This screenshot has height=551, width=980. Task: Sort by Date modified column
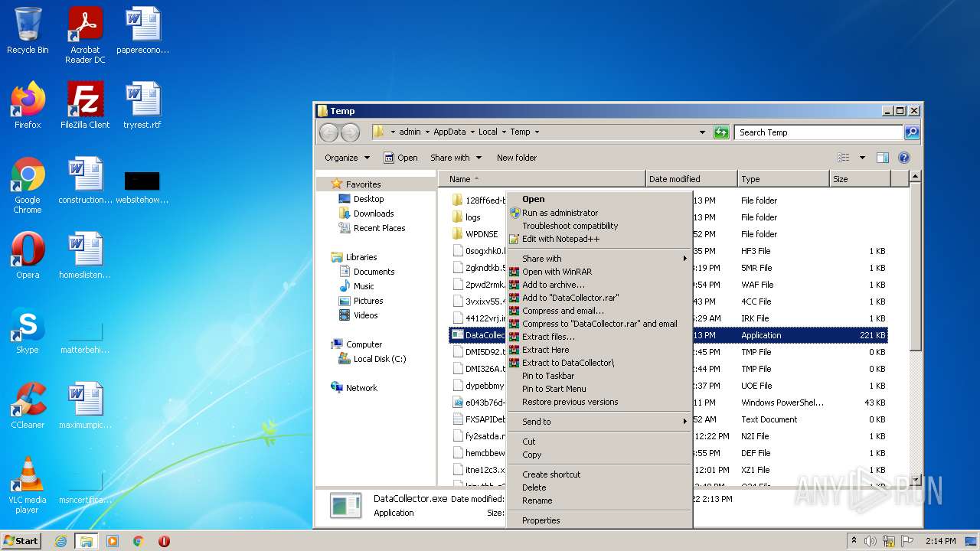691,179
